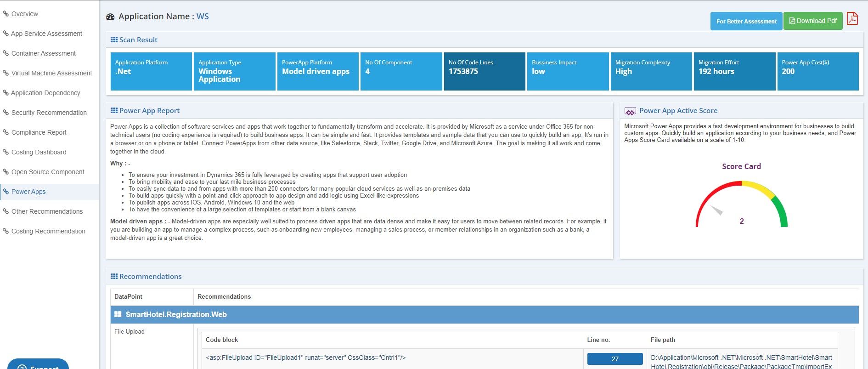Open Other Recommendations in sidebar
This screenshot has width=868, height=369.
coord(50,211)
